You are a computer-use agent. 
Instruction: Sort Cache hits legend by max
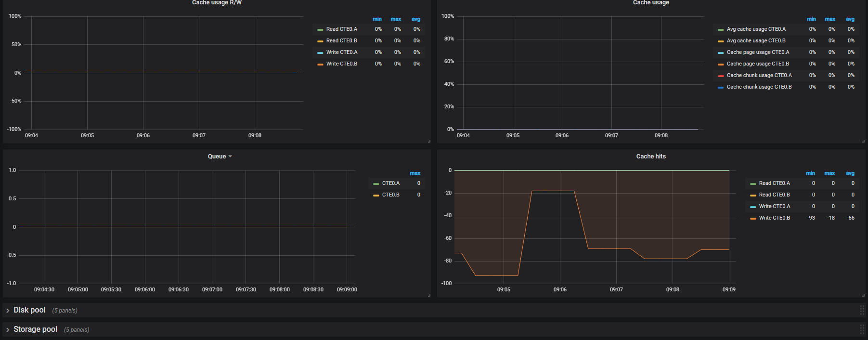pos(829,173)
